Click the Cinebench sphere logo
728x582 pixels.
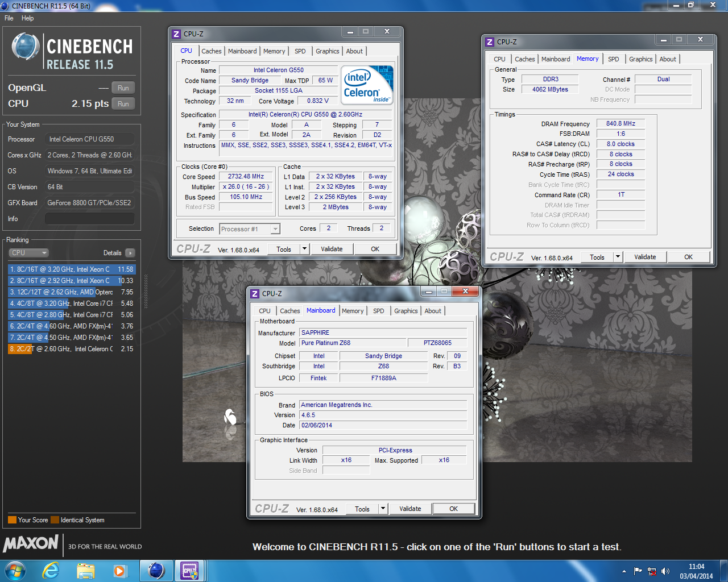(26, 47)
